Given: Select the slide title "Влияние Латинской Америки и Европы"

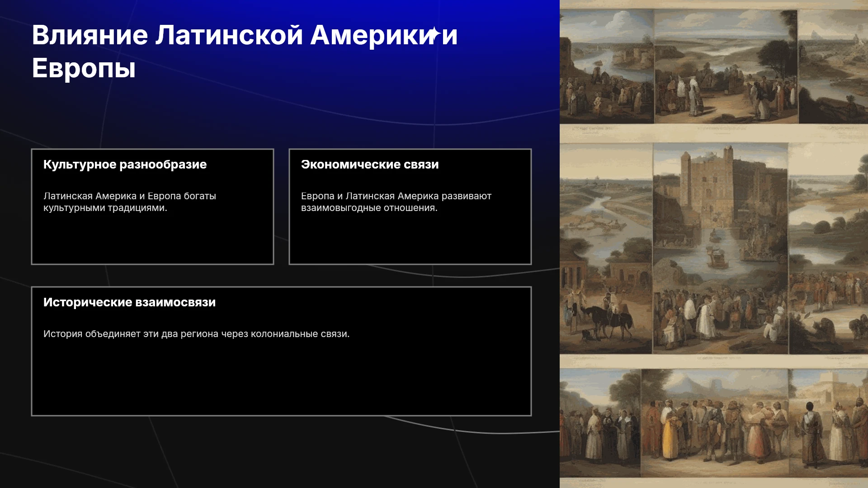Looking at the screenshot, I should [x=245, y=52].
